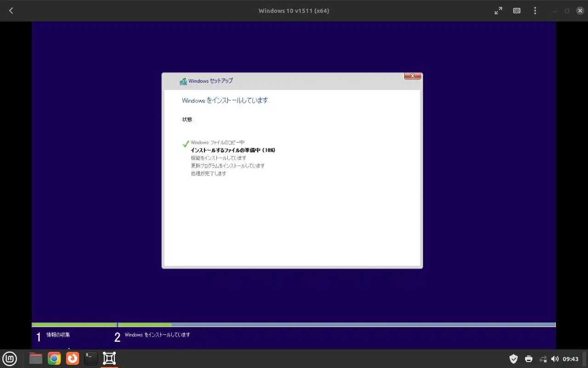Click "更新プログラムをインストールしています" line

coord(227,166)
